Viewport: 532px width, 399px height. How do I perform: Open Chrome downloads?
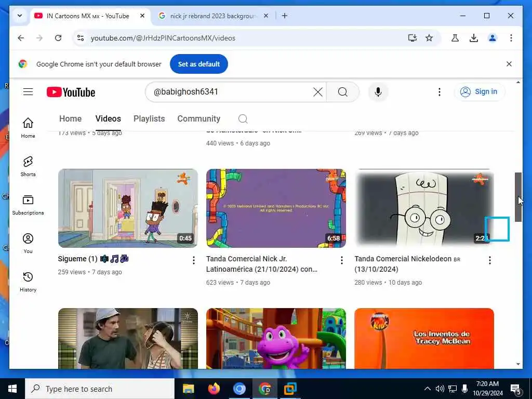click(474, 38)
